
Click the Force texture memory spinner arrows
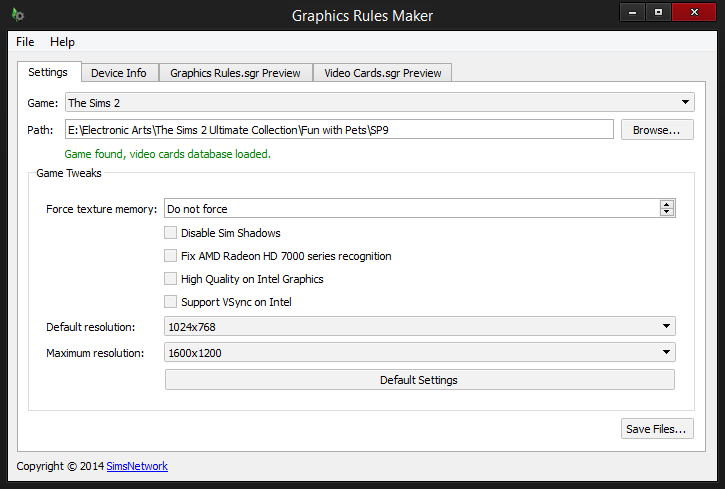click(666, 209)
